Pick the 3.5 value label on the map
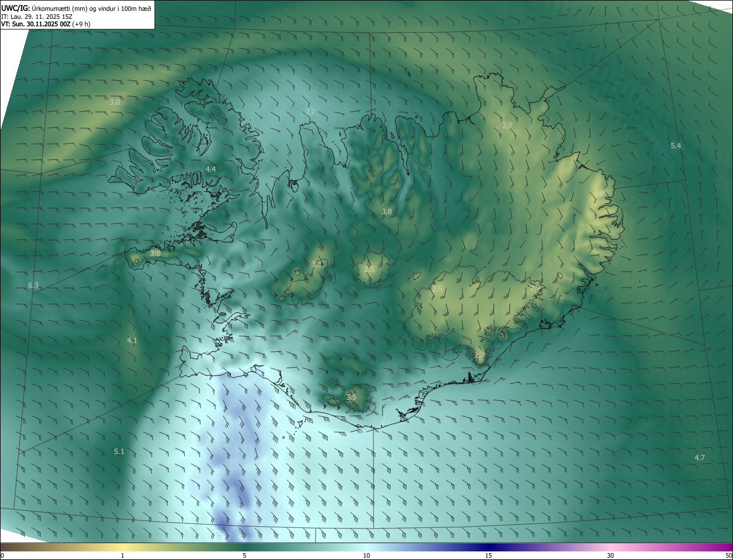Viewport: 733px width, 560px height. tap(351, 397)
